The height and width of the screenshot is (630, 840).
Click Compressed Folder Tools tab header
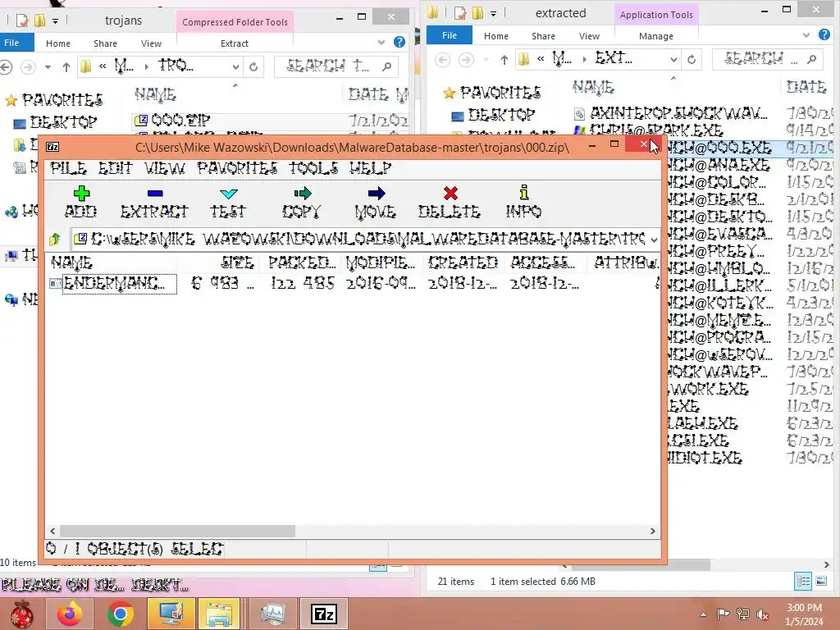coord(235,22)
